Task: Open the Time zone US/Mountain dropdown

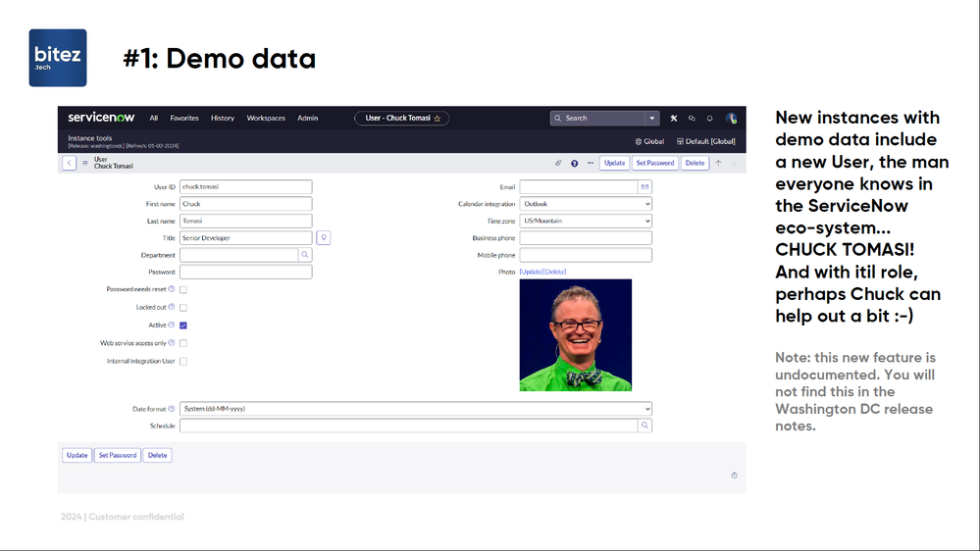Action: pyautogui.click(x=586, y=221)
